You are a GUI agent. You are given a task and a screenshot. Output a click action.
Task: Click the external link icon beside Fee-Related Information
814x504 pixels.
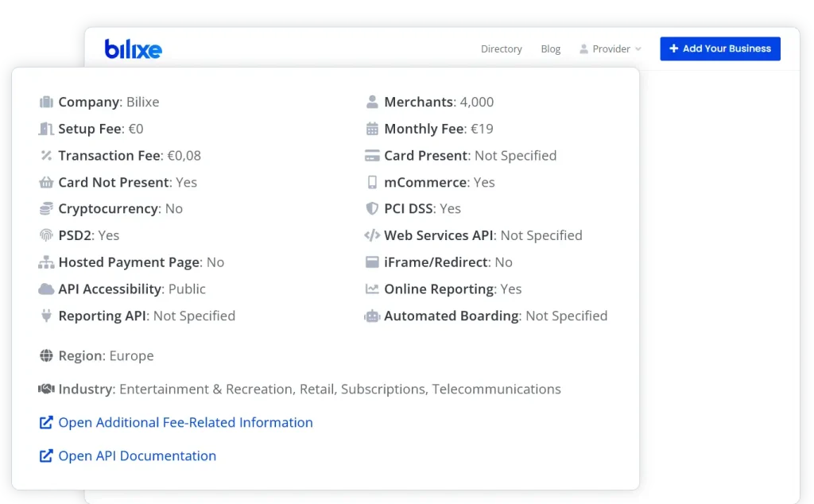pos(46,422)
